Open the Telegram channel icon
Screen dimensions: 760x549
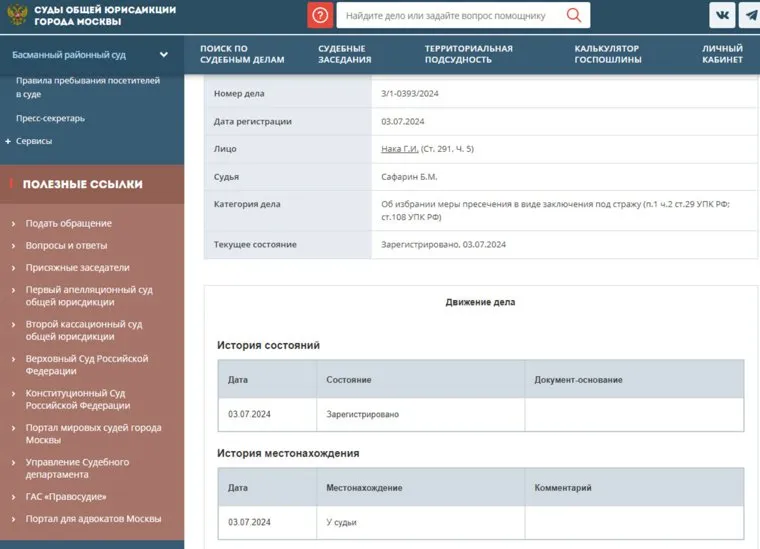(750, 15)
